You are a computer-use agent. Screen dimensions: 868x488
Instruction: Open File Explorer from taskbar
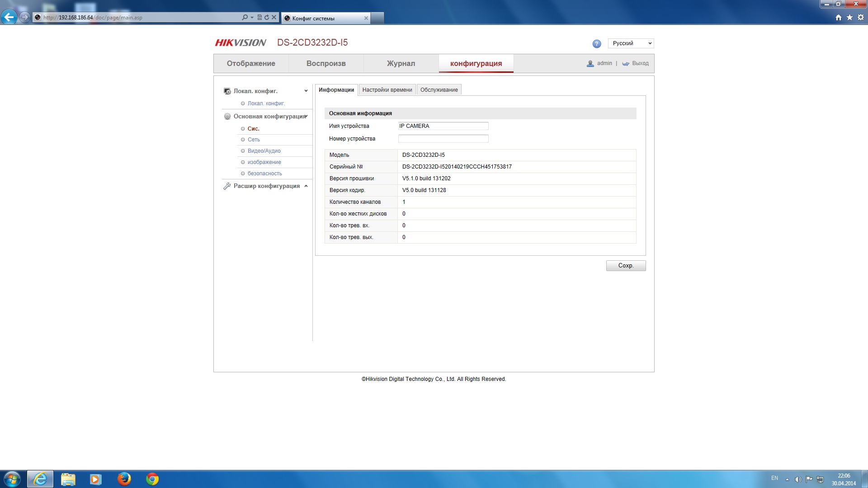(x=68, y=479)
